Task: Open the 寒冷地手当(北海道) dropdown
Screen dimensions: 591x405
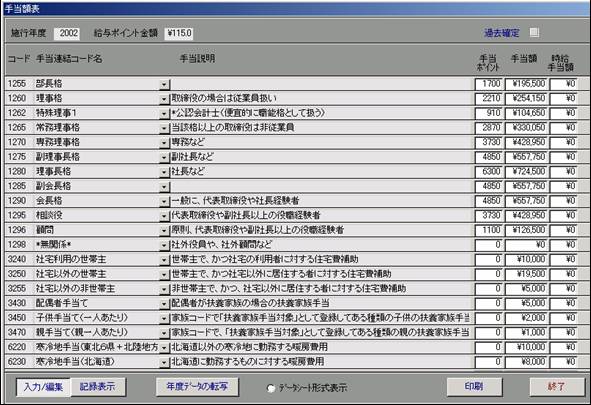Action: (x=164, y=362)
